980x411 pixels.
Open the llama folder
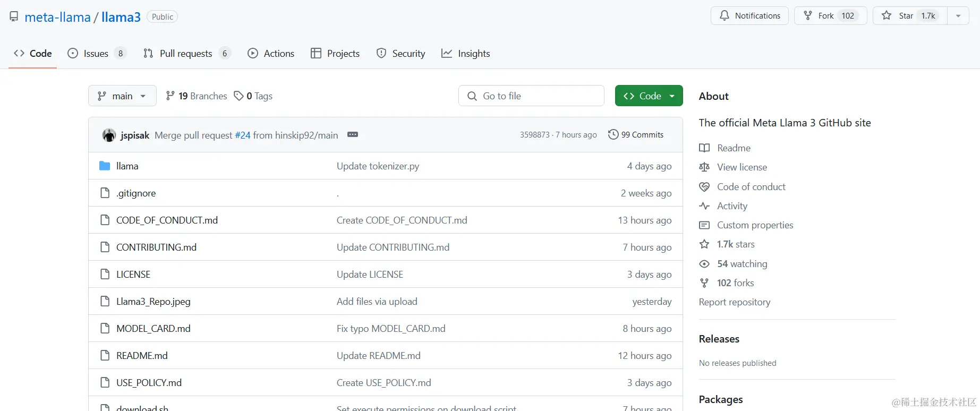pos(127,166)
